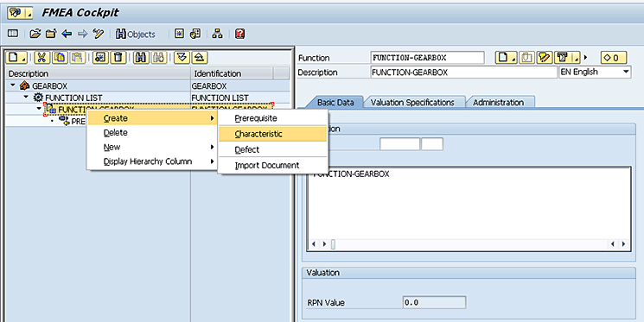
Task: Click the narrow blank field in the Basic Data tab
Action: coord(432,144)
